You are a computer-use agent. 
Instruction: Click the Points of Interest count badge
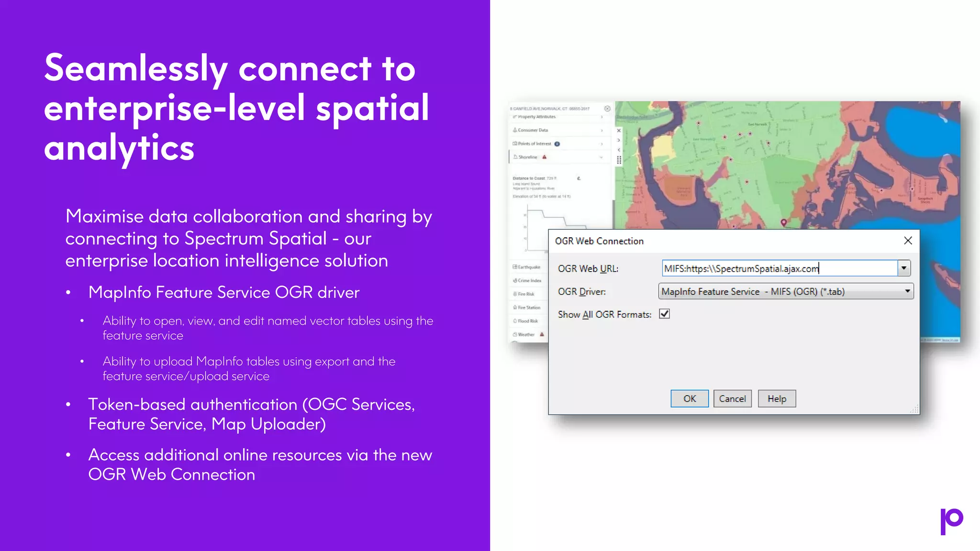[557, 143]
